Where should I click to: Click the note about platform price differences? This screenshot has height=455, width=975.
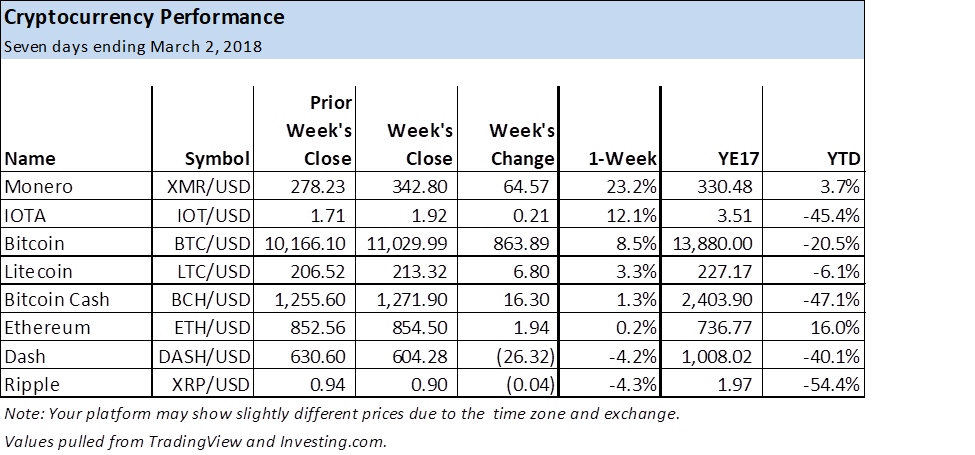point(340,413)
